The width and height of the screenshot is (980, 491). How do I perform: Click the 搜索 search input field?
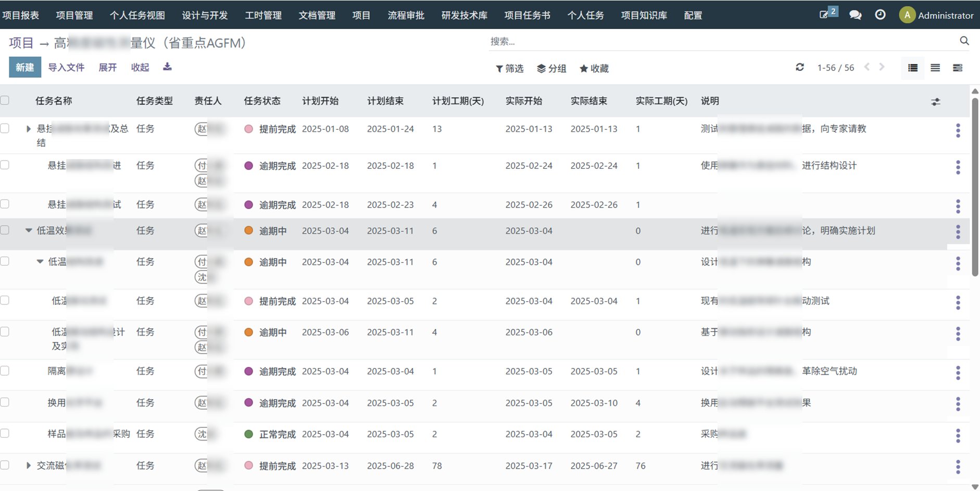point(723,41)
